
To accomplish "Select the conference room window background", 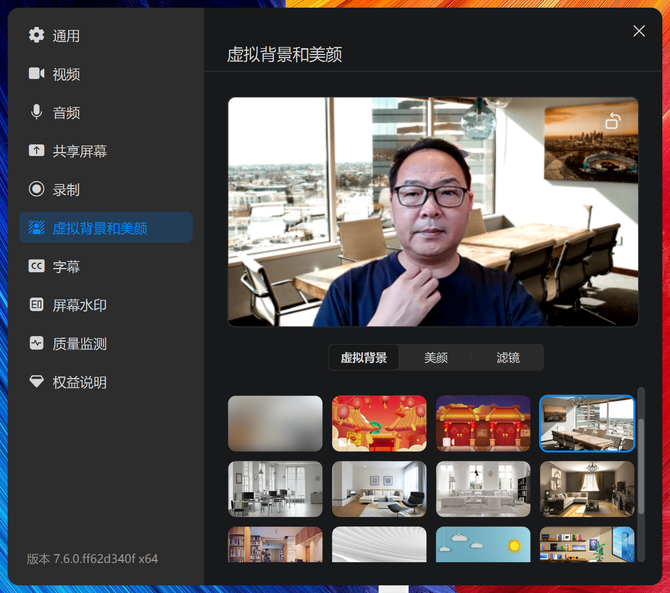I will [x=587, y=423].
